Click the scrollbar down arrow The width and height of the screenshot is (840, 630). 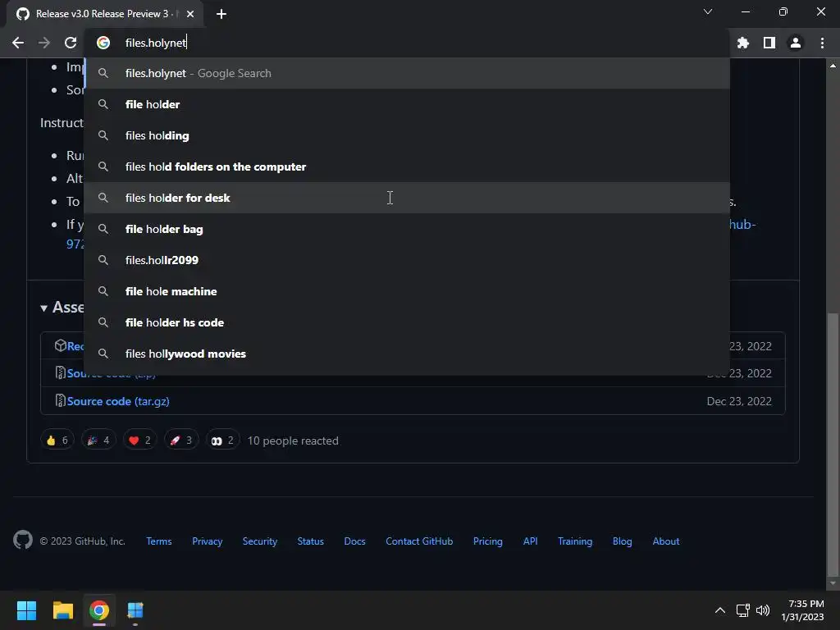tap(833, 583)
